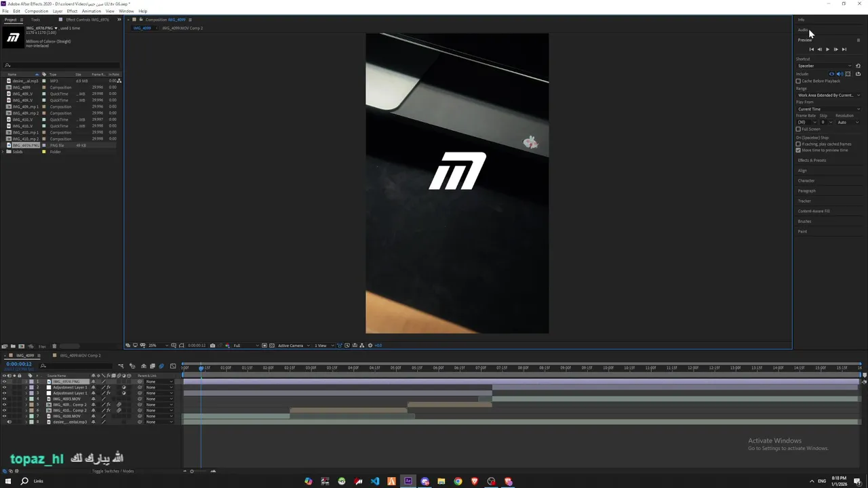The height and width of the screenshot is (488, 868).
Task: Expand layer 1 IMG_6976.PNG properties
Action: [x=26, y=382]
